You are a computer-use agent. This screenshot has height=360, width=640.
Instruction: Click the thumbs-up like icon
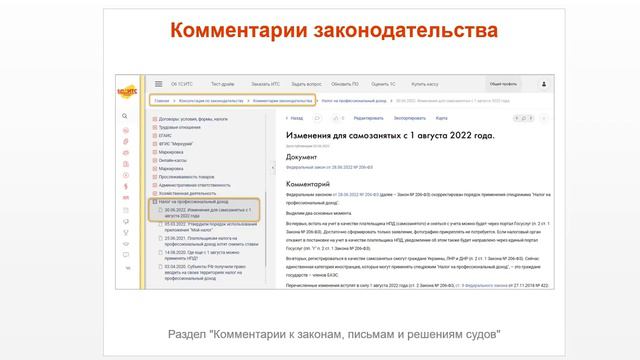[336, 118]
